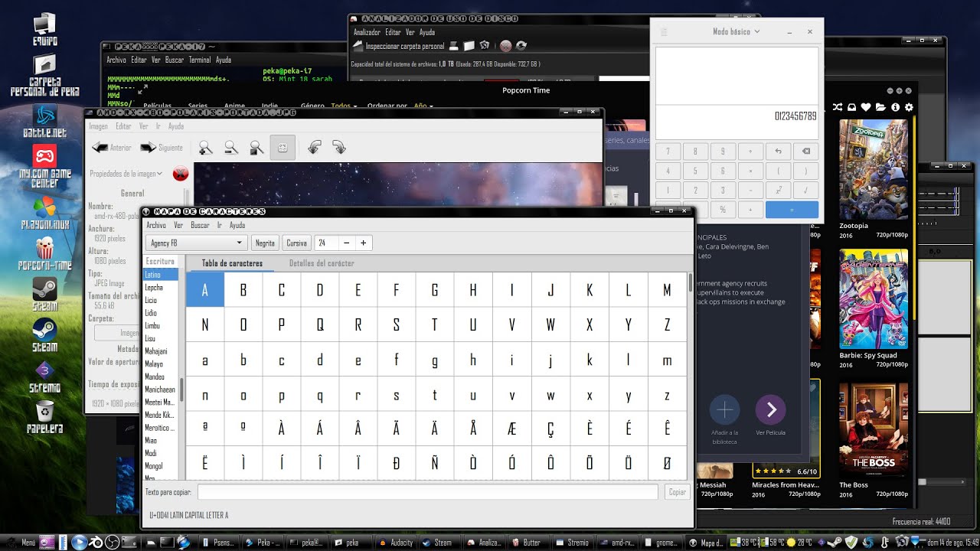Open folder icon in Popcorn Time toolbar
The width and height of the screenshot is (980, 551).
[x=880, y=107]
